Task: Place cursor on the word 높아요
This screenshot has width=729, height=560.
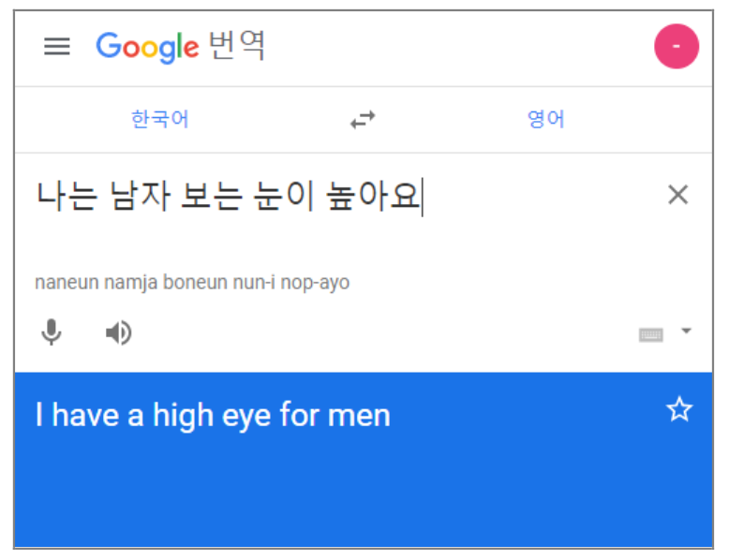Action: click(373, 196)
